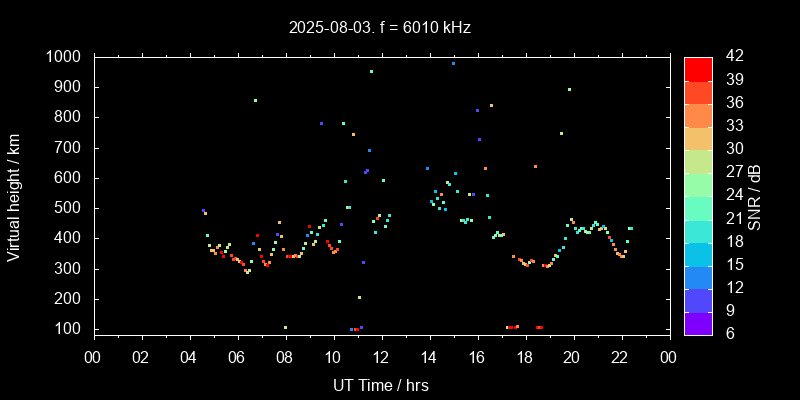Viewport: 800px width, 400px height.
Task: Select the 12 tick label on time axis
Action: pyautogui.click(x=381, y=355)
